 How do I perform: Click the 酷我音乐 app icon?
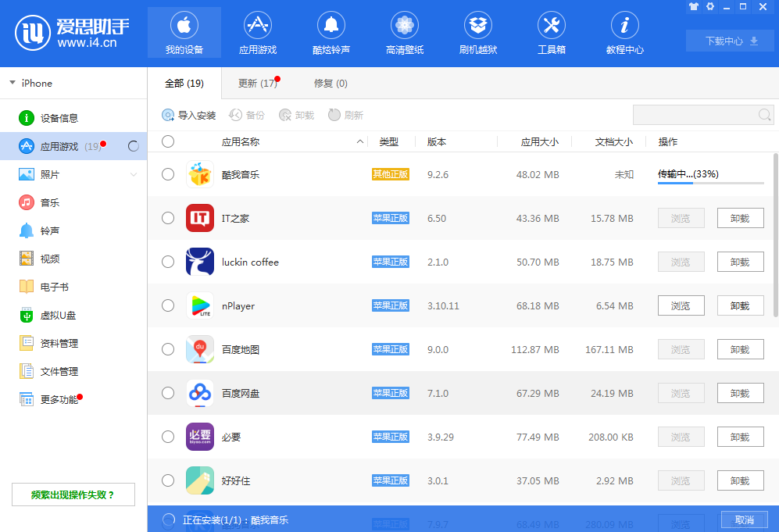(x=200, y=174)
